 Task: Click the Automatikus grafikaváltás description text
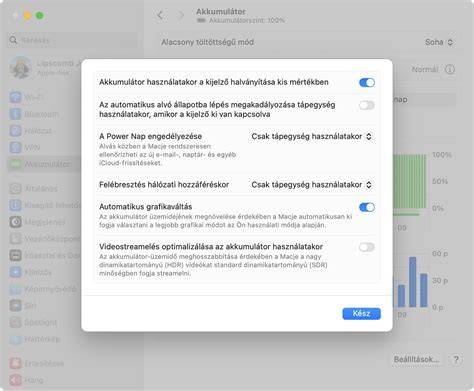pyautogui.click(x=226, y=221)
